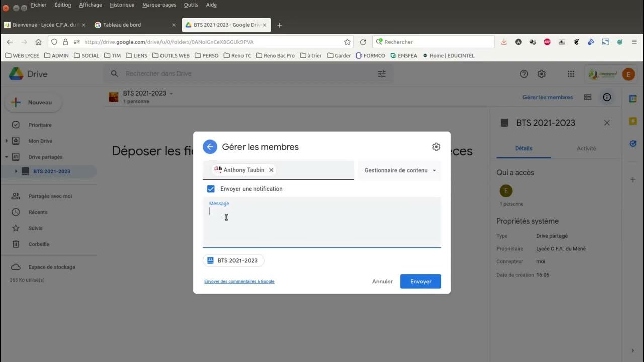Open Google Keep side panel icon

(x=633, y=121)
